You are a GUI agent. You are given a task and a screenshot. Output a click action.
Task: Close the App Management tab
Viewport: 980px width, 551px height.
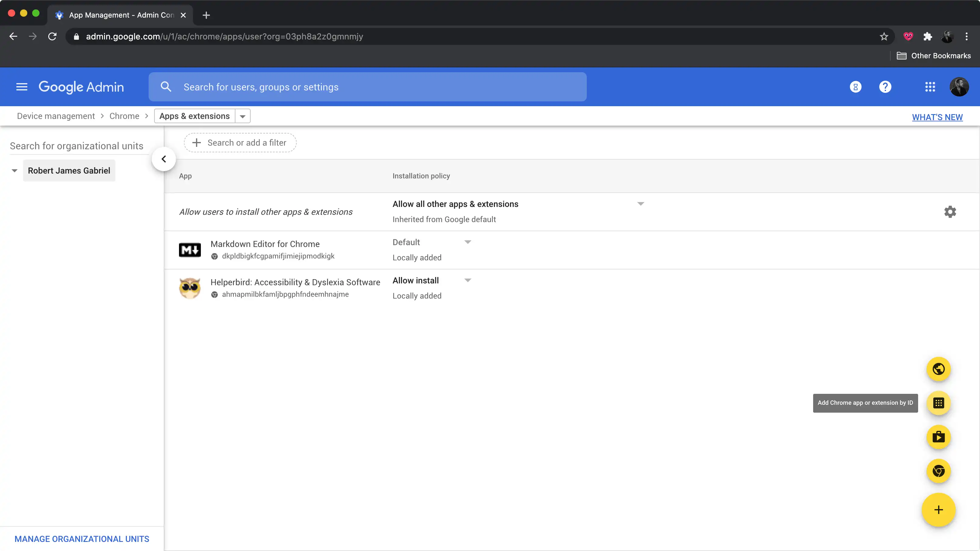point(183,15)
